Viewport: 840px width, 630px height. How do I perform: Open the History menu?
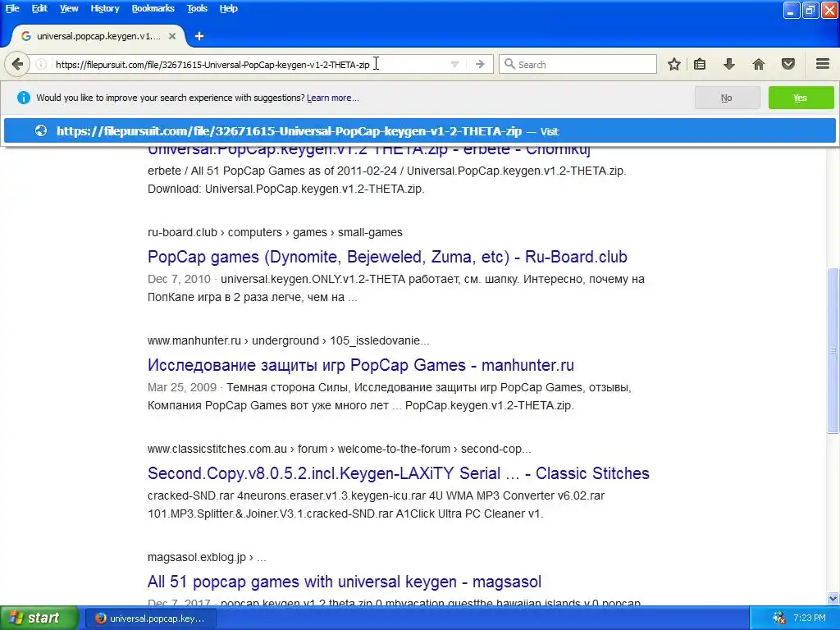click(x=104, y=8)
